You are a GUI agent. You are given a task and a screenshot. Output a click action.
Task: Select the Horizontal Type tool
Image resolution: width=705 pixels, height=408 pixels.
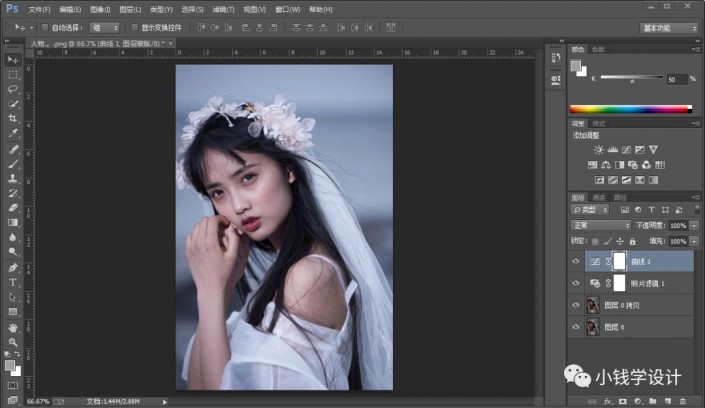pos(13,282)
